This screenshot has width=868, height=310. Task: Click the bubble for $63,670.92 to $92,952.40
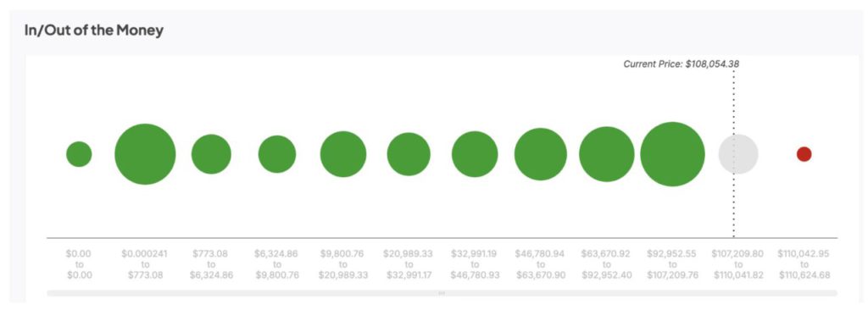click(x=607, y=154)
